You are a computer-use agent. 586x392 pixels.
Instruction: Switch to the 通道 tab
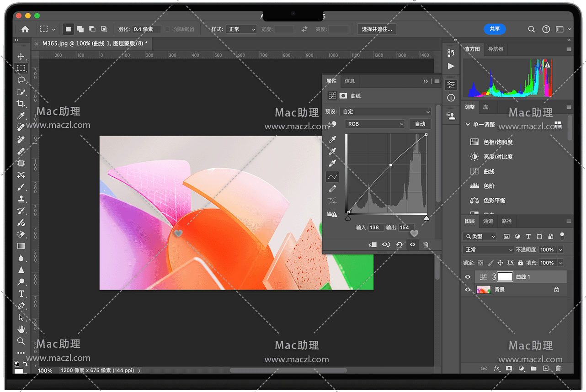488,221
